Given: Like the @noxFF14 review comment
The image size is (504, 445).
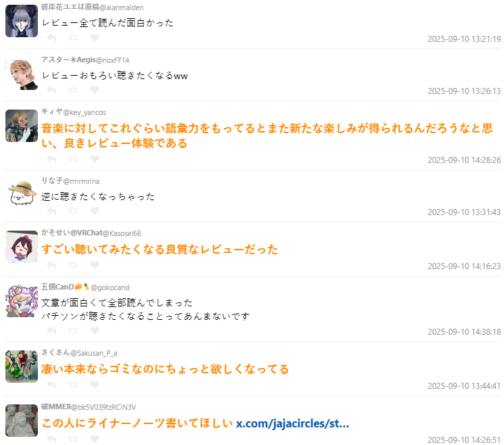Looking at the screenshot, I should (x=95, y=90).
